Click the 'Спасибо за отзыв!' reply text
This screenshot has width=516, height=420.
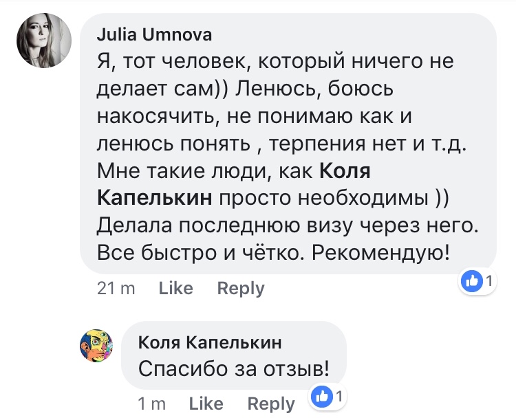234,368
